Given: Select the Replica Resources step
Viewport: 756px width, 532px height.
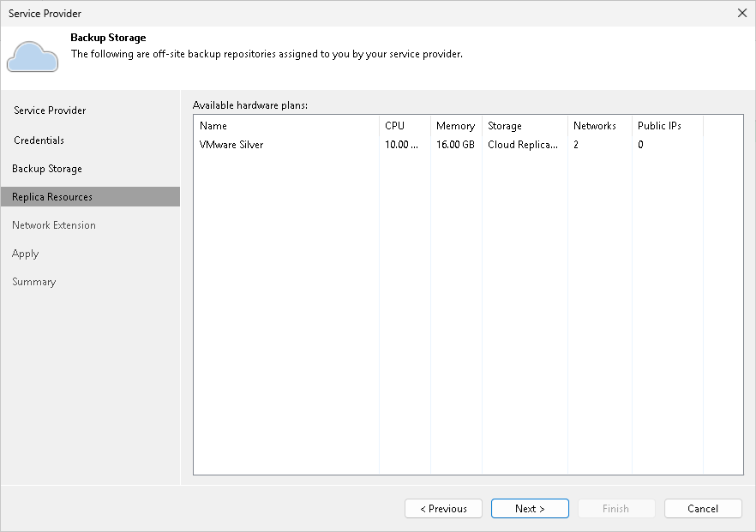Looking at the screenshot, I should pyautogui.click(x=51, y=196).
